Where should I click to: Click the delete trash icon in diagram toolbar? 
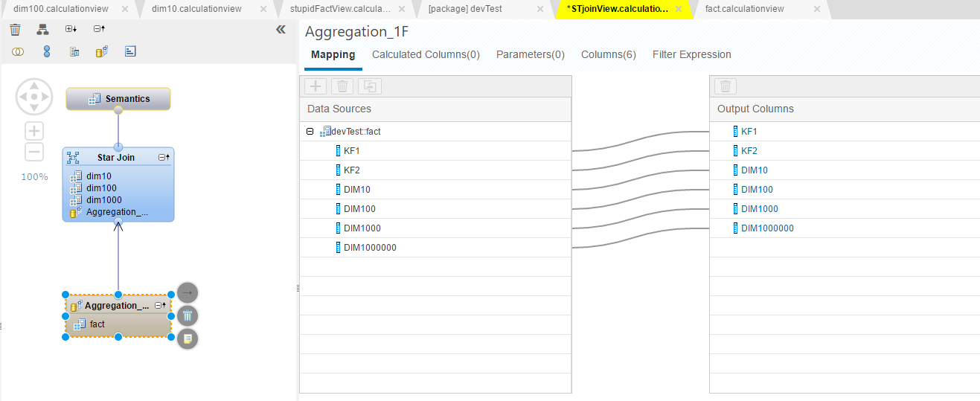15,30
